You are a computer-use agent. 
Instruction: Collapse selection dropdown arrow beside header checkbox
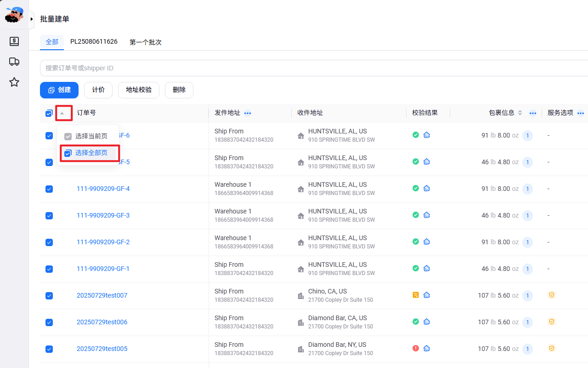pyautogui.click(x=62, y=113)
